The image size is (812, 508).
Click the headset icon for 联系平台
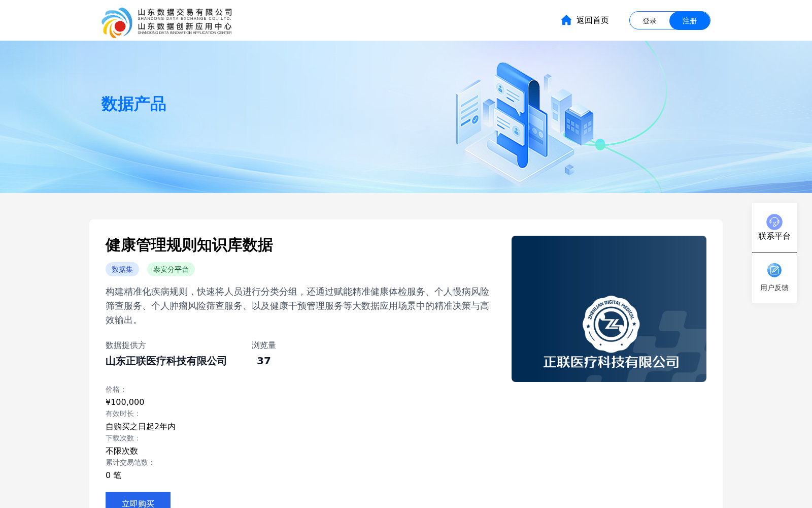pos(774,222)
